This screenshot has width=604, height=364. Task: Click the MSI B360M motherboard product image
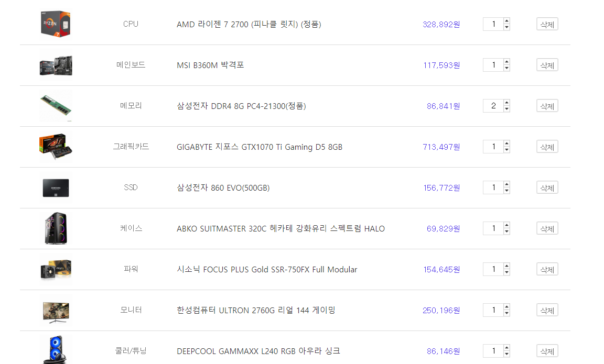coord(56,65)
